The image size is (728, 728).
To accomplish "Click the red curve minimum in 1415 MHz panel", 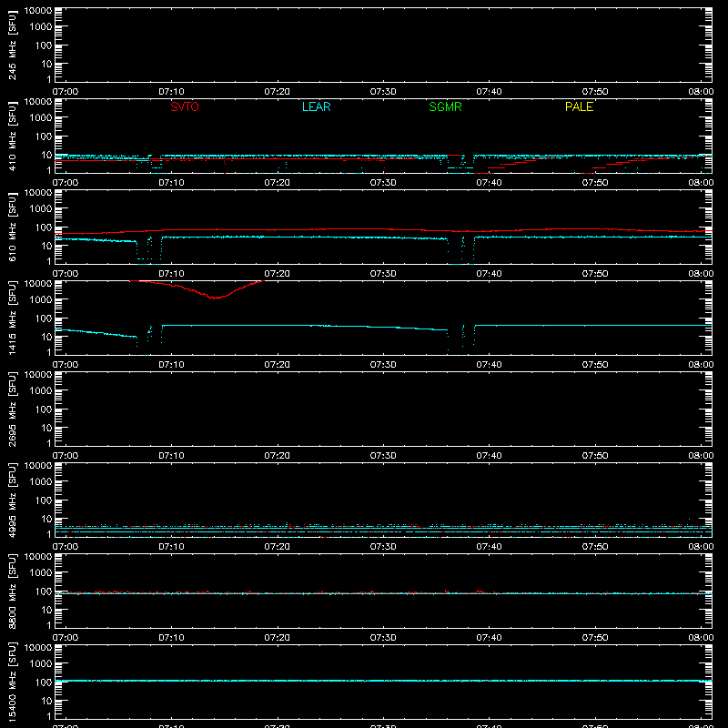I will [214, 298].
